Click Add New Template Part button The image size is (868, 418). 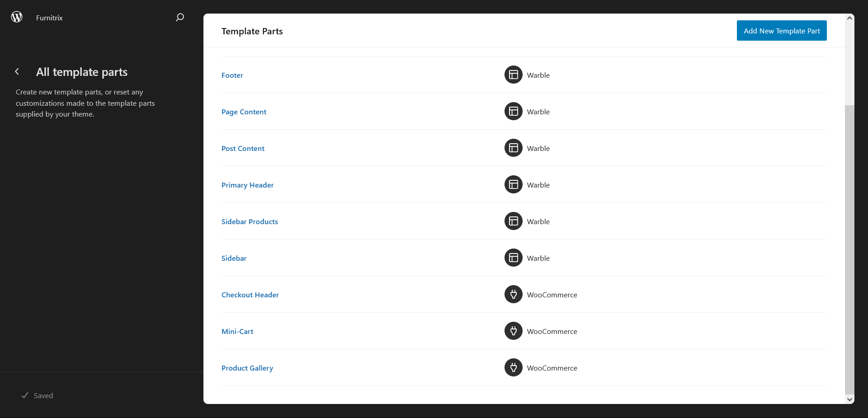pos(781,31)
